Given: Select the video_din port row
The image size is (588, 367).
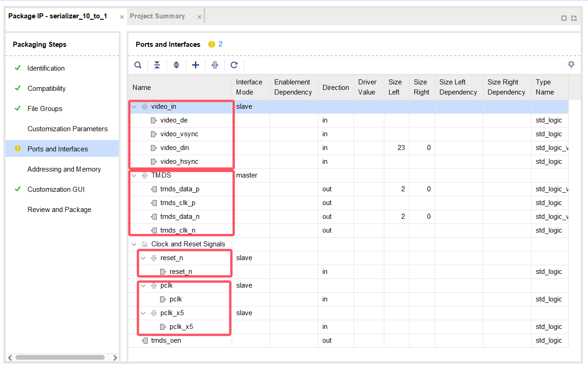Looking at the screenshot, I should pos(348,148).
